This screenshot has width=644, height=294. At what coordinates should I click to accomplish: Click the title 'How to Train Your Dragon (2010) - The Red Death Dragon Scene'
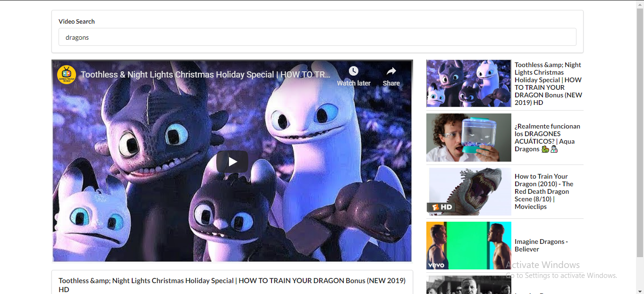tap(544, 191)
